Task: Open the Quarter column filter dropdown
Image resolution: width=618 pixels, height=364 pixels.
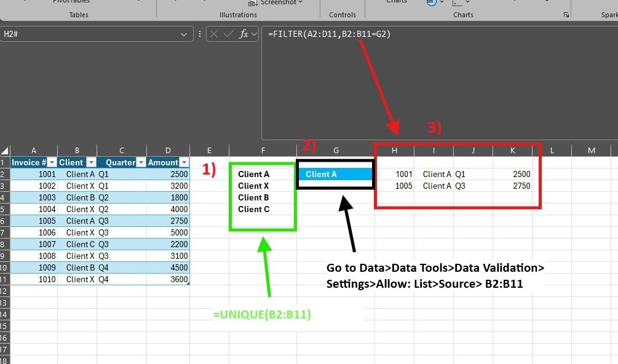Action: pos(140,162)
